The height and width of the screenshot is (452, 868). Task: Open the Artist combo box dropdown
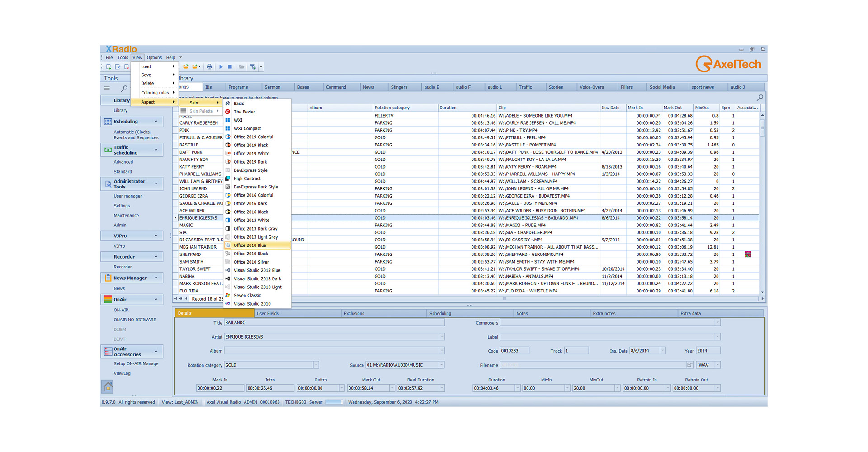(x=442, y=337)
